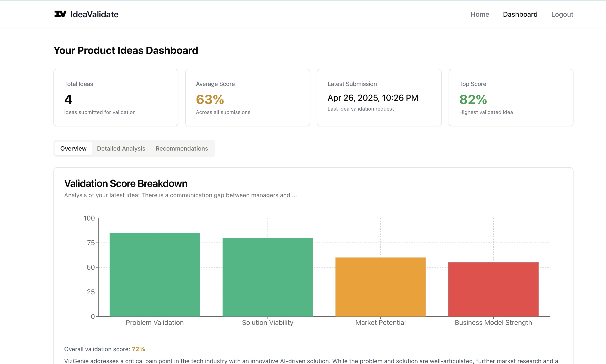Screen dimensions: 606x364
Task: Click the Business Model Strength axis label
Action: [x=493, y=323]
